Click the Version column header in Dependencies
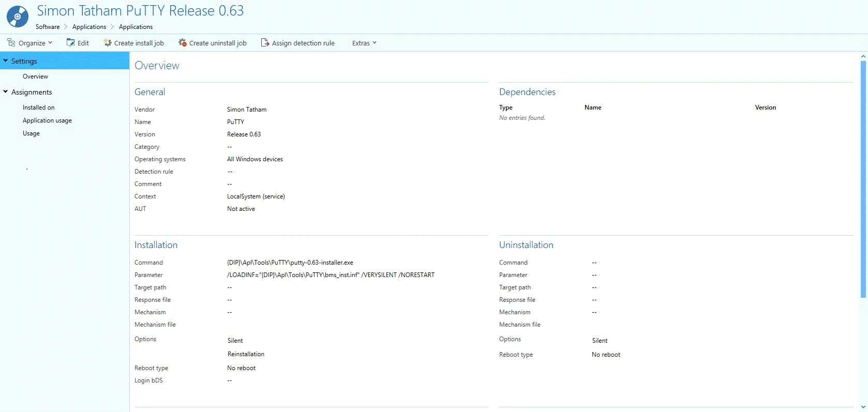This screenshot has width=868, height=412. (x=766, y=108)
